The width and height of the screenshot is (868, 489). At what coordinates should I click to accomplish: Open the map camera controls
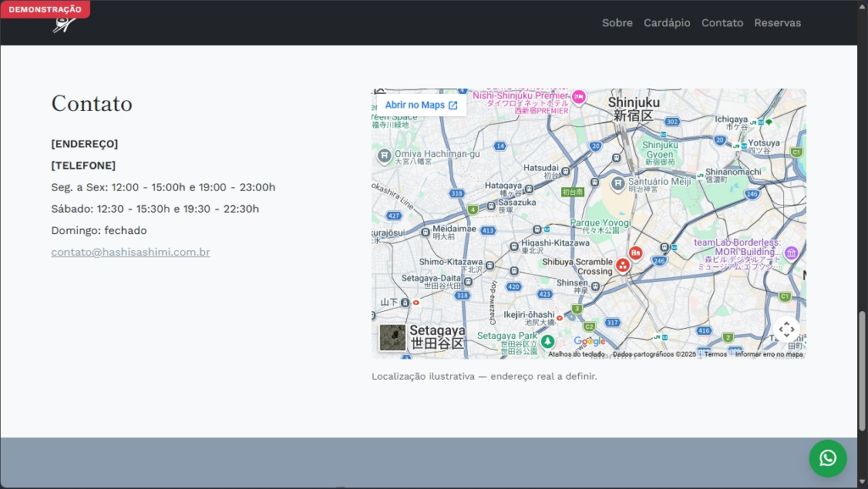(x=787, y=330)
